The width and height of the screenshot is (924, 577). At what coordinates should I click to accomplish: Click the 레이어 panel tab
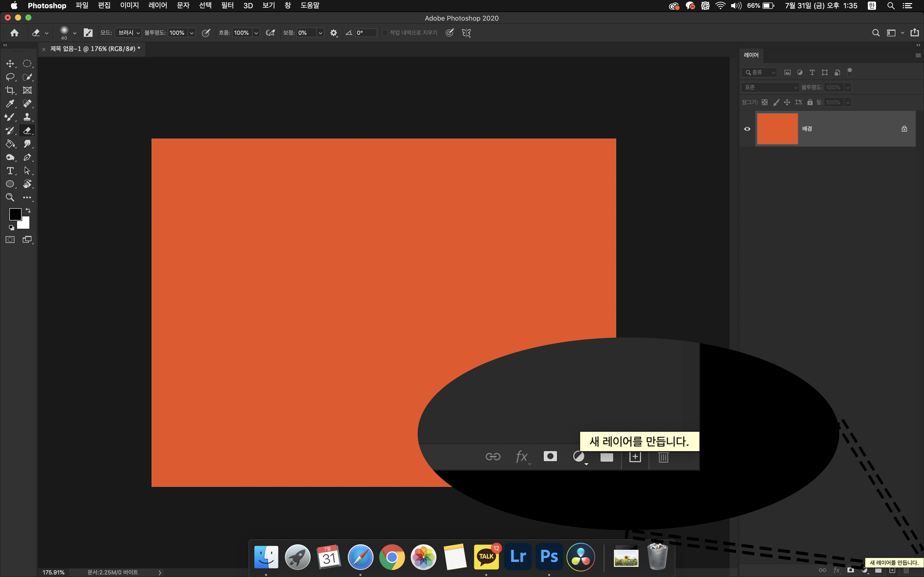(x=751, y=55)
